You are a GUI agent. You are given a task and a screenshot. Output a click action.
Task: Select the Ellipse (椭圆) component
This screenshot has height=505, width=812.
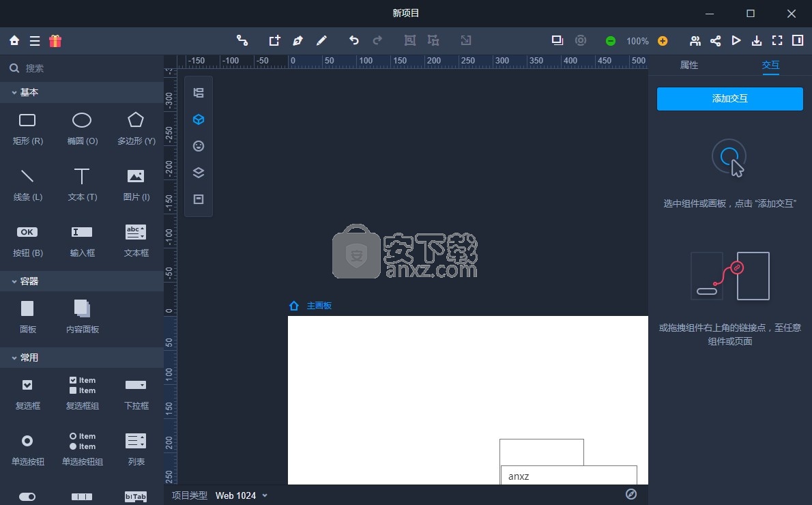click(83, 128)
